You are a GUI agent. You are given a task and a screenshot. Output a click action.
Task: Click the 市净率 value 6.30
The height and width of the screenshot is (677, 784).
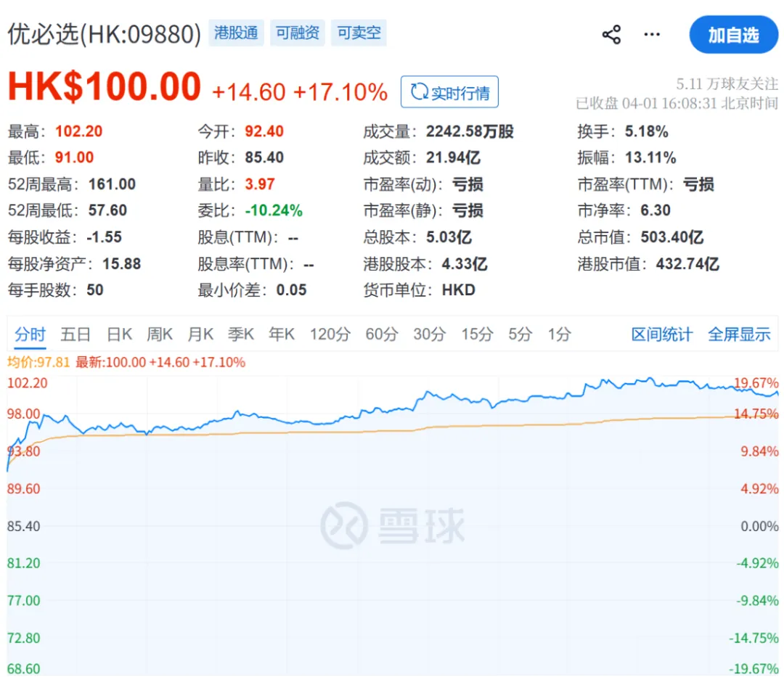click(655, 210)
